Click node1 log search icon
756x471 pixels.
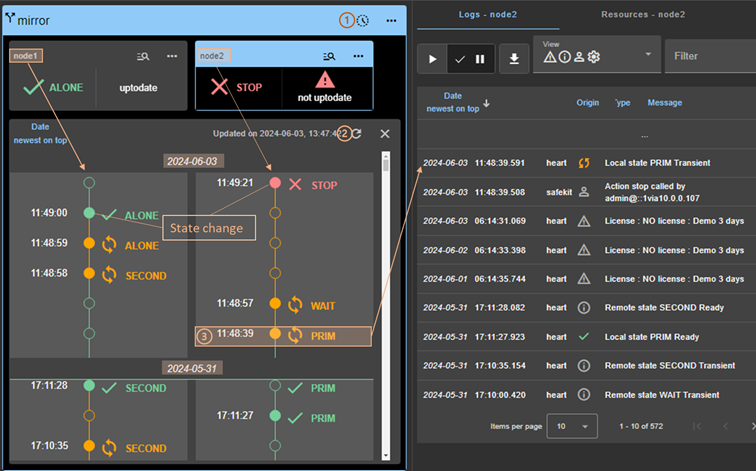(x=143, y=57)
